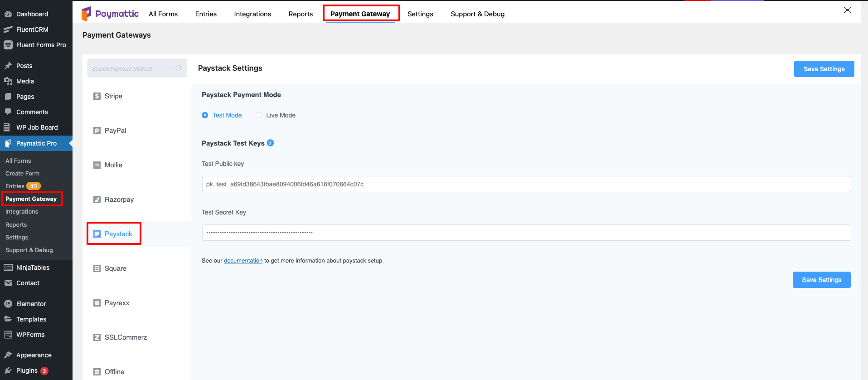This screenshot has width=868, height=380.
Task: Open Payment Gateway in sidebar submenu
Action: 31,199
